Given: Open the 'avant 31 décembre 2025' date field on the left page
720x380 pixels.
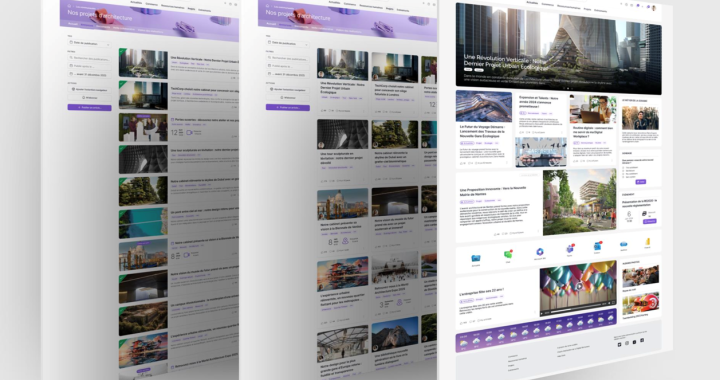Looking at the screenshot, I should point(90,74).
